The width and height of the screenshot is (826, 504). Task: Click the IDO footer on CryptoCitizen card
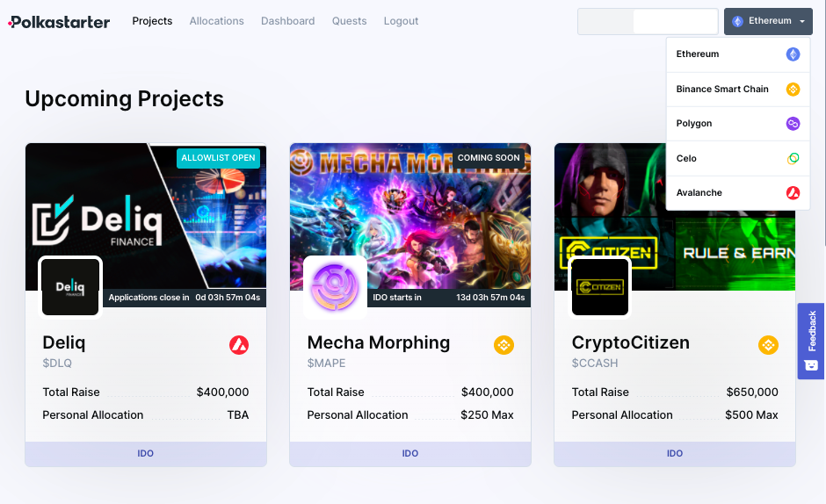[675, 453]
